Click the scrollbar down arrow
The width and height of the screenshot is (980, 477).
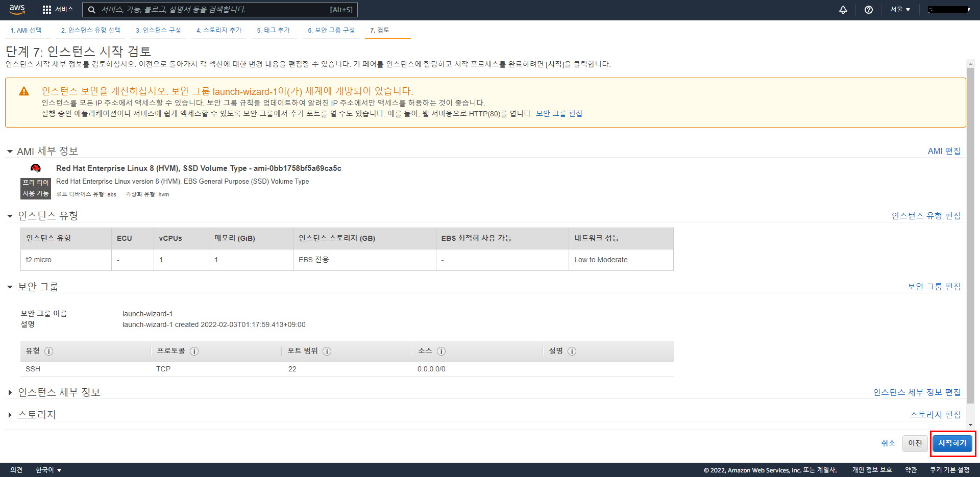[970, 424]
